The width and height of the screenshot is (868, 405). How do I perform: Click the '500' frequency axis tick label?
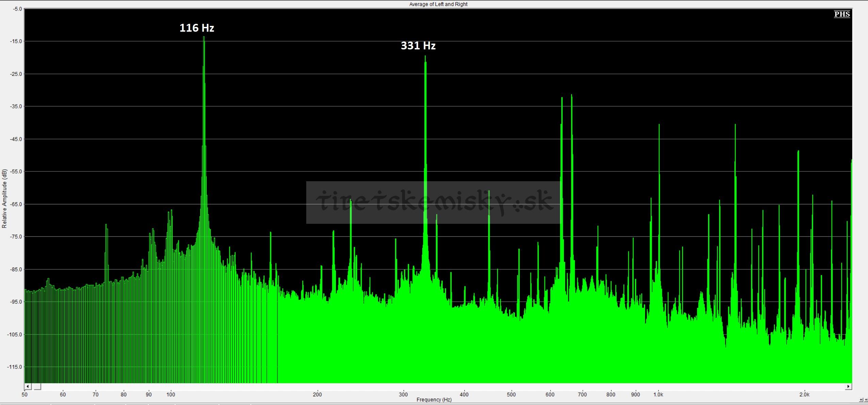511,394
